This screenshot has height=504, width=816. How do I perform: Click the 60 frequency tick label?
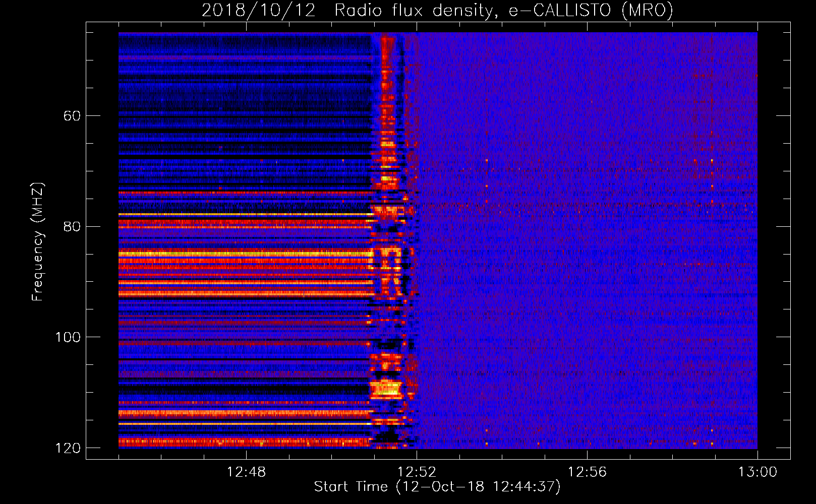tap(72, 116)
